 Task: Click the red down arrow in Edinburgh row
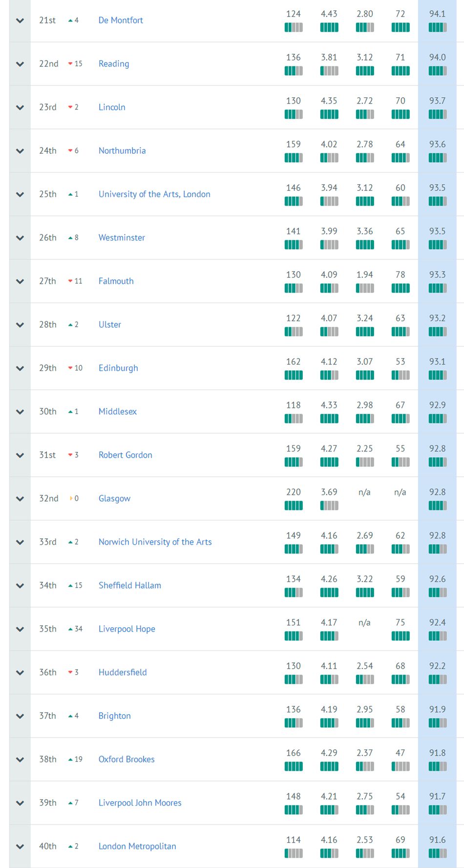(x=70, y=368)
